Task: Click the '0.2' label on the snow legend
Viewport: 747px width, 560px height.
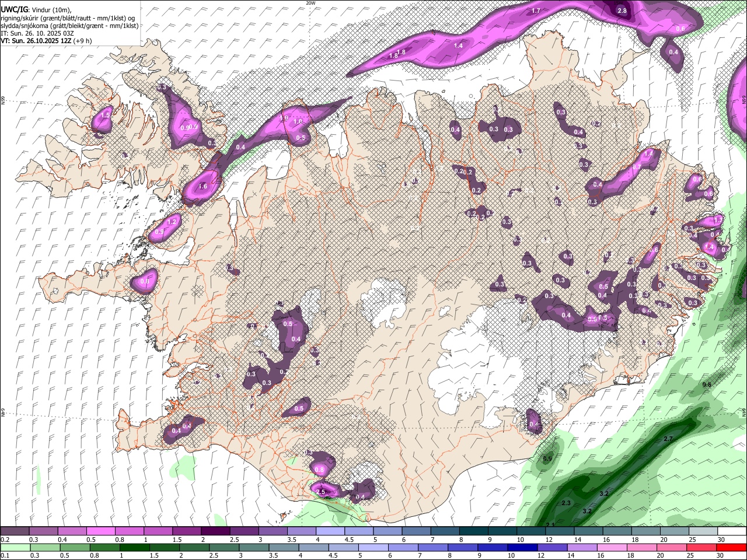Action: pyautogui.click(x=5, y=540)
